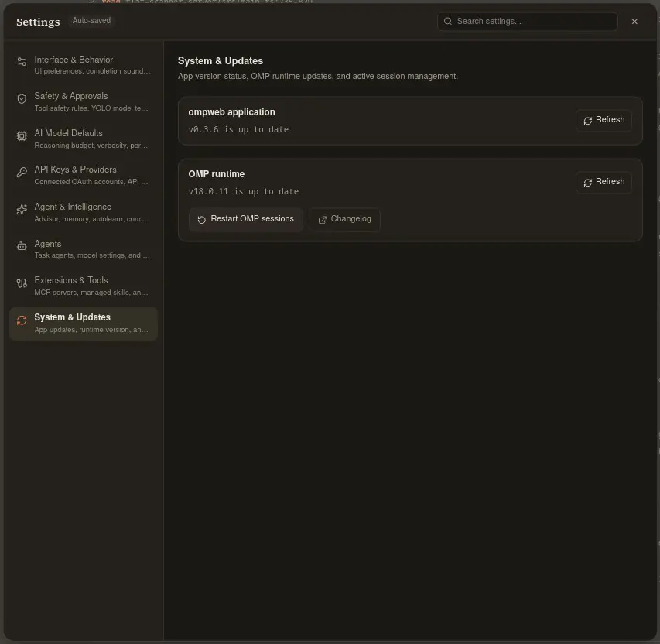
Task: Click 'Task agents, model settings' subtitle
Action: (x=92, y=255)
